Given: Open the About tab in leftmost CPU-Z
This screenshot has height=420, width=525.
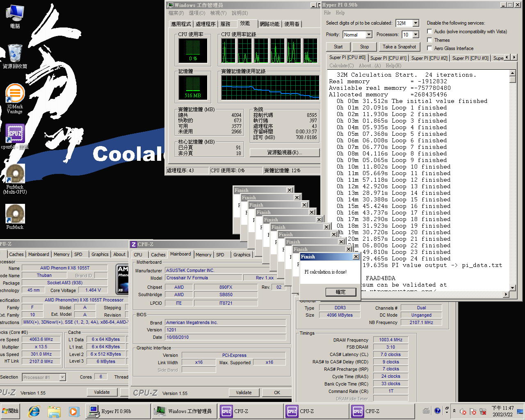Looking at the screenshot, I should point(119,254).
